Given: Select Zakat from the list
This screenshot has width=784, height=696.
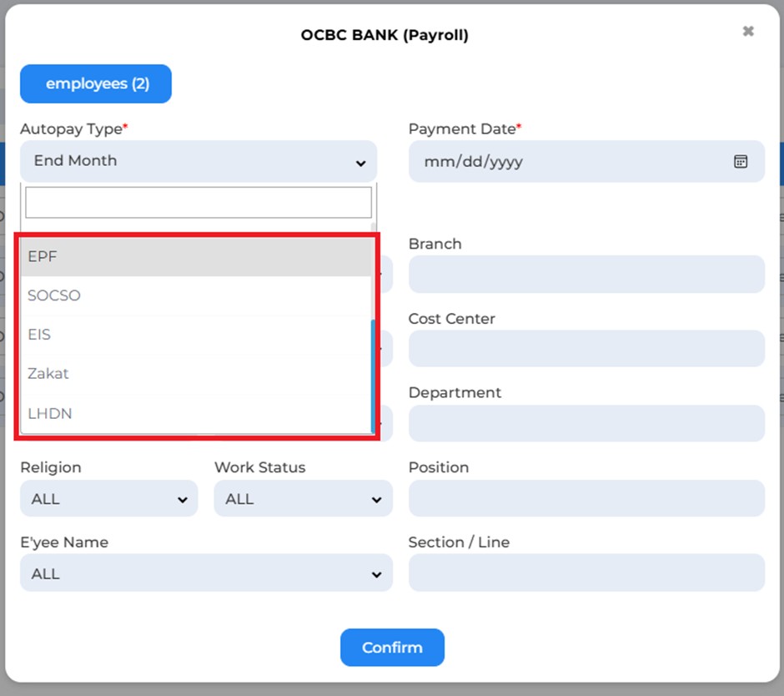Looking at the screenshot, I should coord(197,374).
